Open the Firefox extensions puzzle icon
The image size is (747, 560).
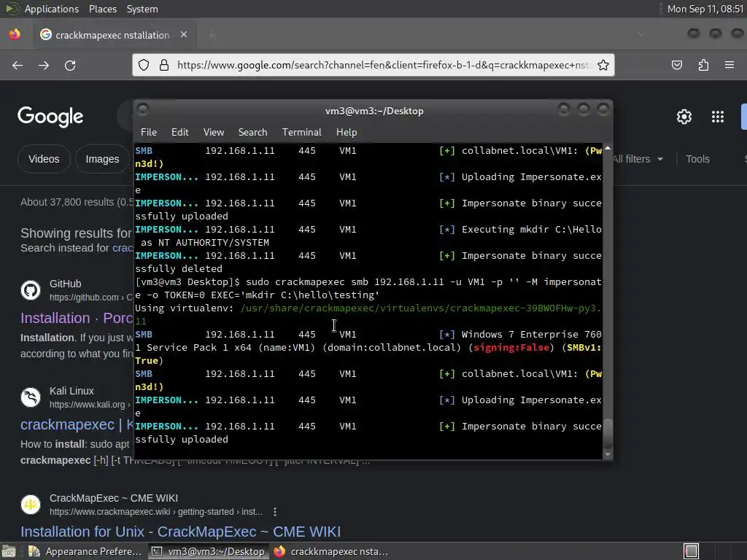click(x=703, y=65)
